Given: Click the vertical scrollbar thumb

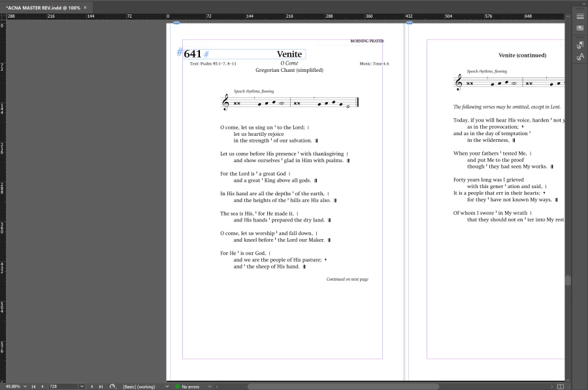Looking at the screenshot, I should pos(568,280).
